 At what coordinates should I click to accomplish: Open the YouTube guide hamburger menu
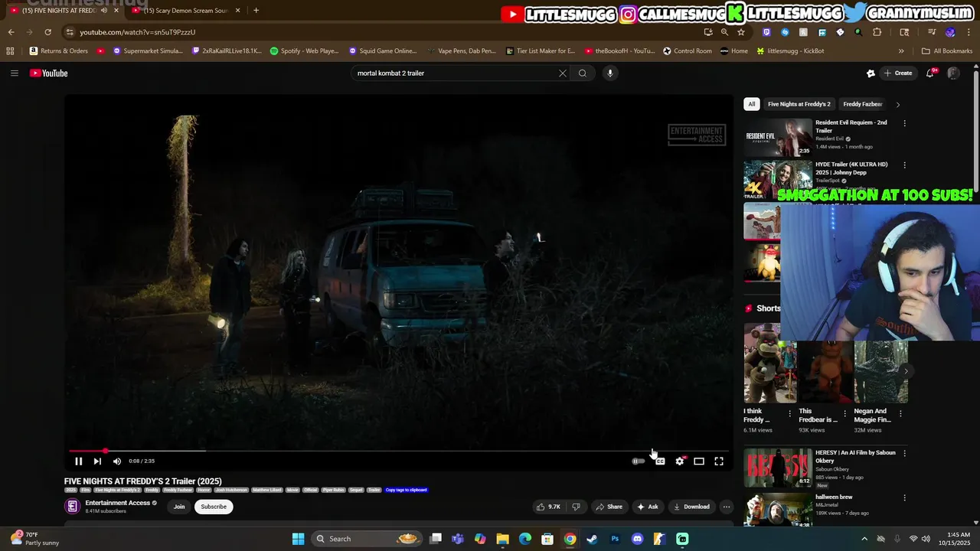[14, 73]
